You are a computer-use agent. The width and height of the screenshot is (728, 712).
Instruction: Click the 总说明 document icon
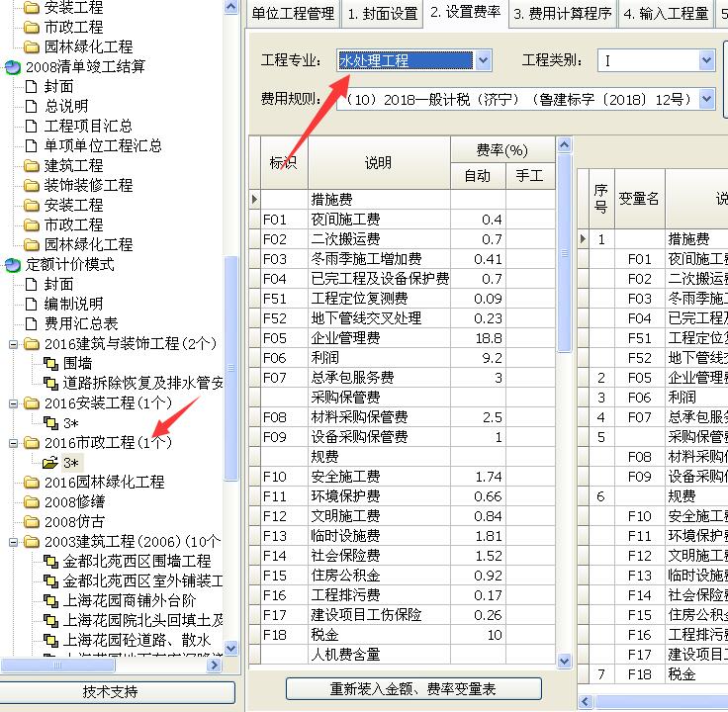[31, 106]
